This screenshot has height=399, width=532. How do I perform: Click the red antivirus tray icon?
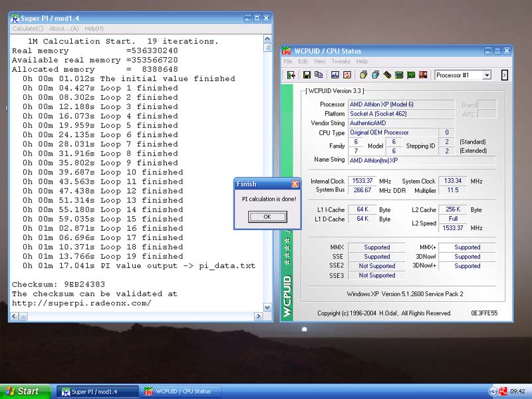(503, 391)
